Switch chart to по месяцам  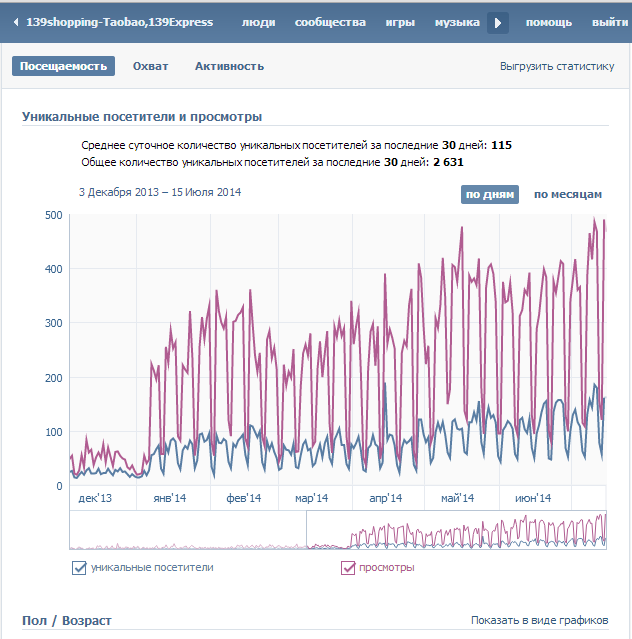(x=567, y=194)
